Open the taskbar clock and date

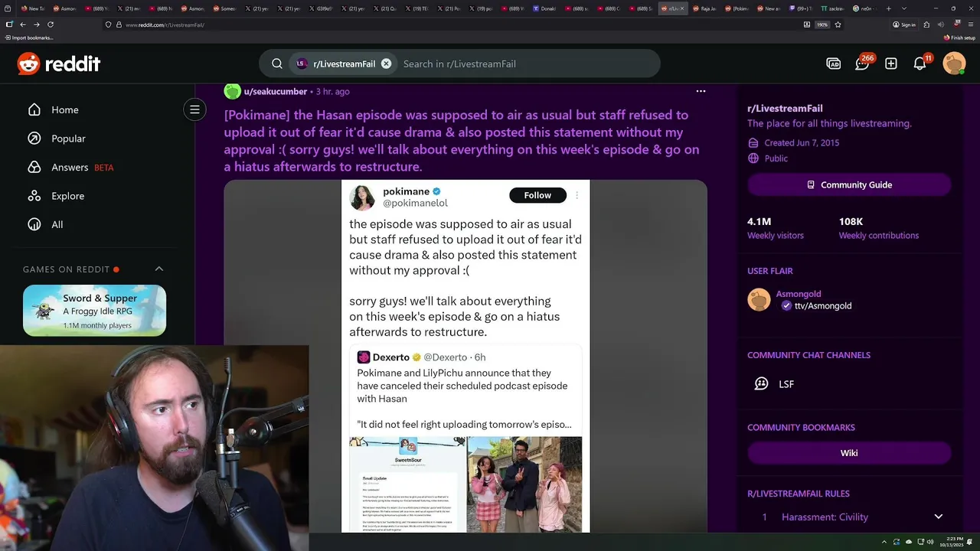coord(950,542)
